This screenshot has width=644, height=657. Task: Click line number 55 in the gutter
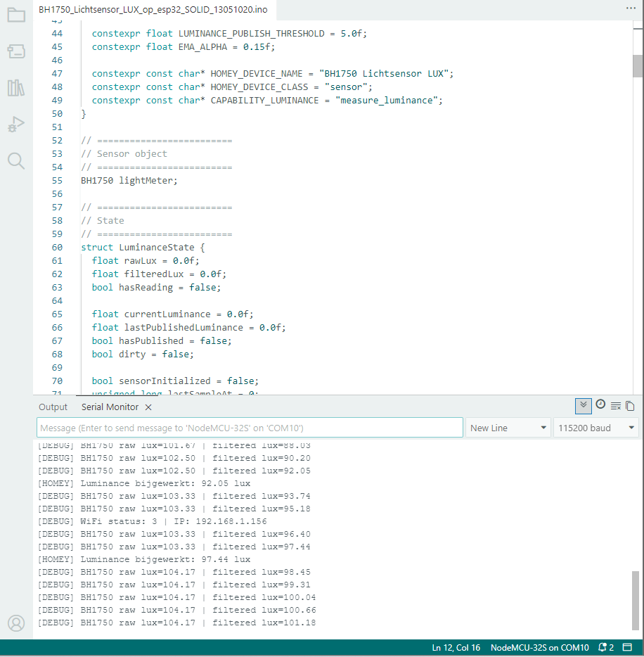pyautogui.click(x=57, y=181)
